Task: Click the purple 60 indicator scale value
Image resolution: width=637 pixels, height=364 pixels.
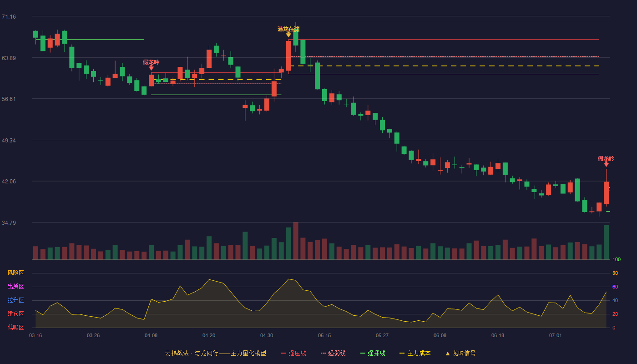Action: pyautogui.click(x=615, y=287)
